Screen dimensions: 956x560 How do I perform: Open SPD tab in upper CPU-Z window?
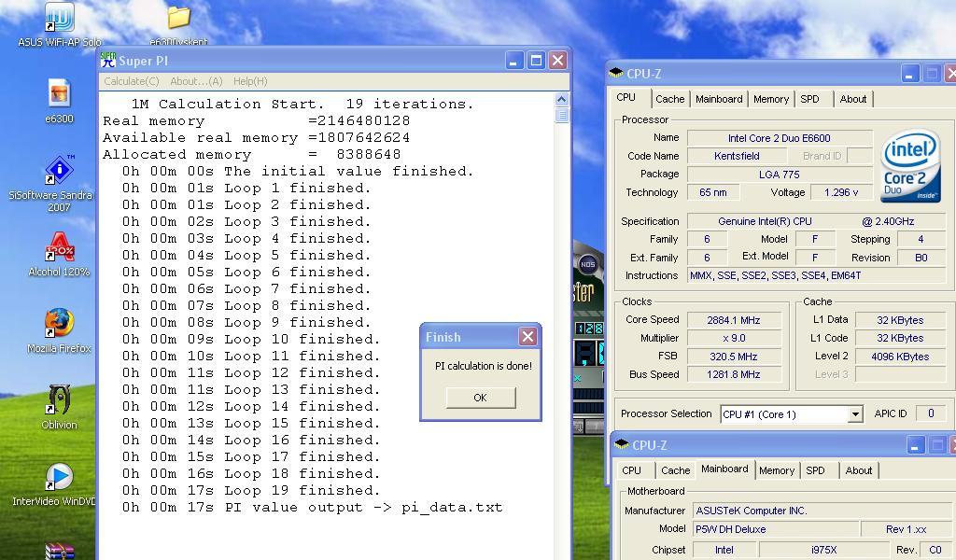[809, 99]
